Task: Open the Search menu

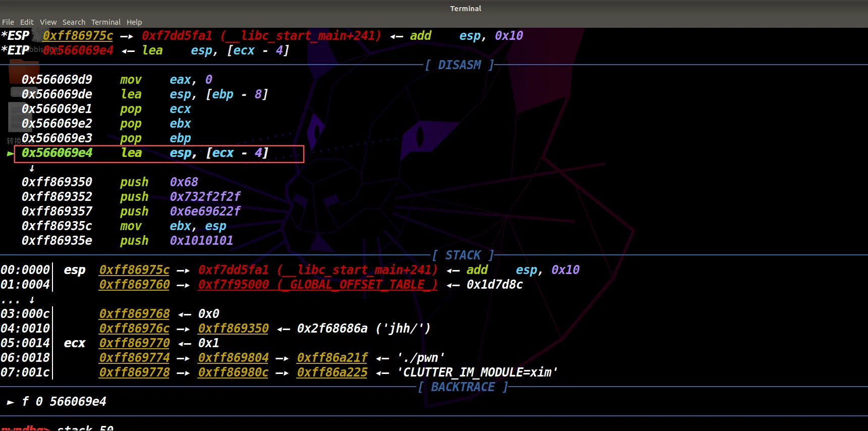Action: click(74, 22)
